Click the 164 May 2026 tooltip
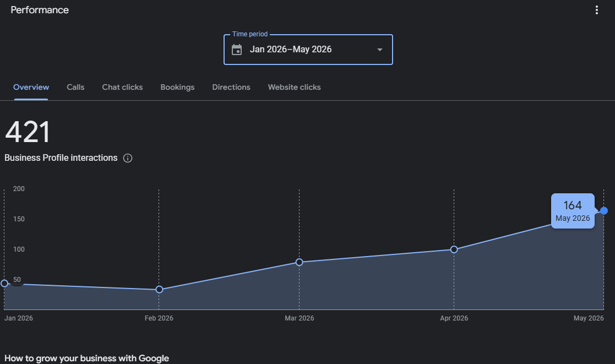This screenshot has height=364, width=615. [x=573, y=211]
